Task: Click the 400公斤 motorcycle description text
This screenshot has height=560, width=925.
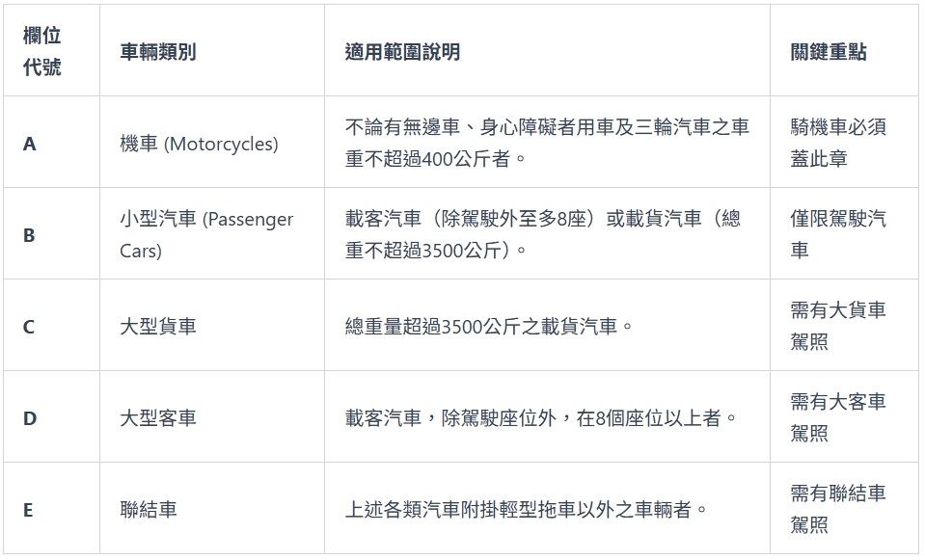Action: (546, 143)
